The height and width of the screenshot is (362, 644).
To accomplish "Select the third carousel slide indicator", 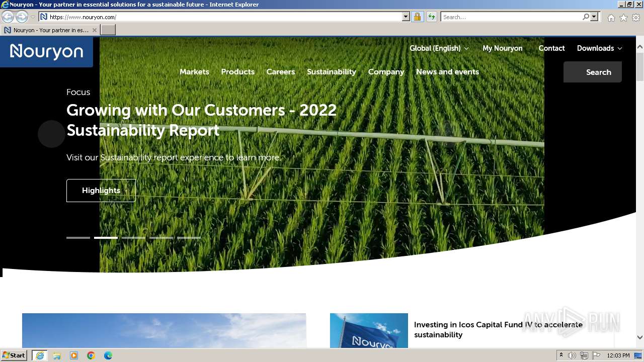I will (x=133, y=237).
